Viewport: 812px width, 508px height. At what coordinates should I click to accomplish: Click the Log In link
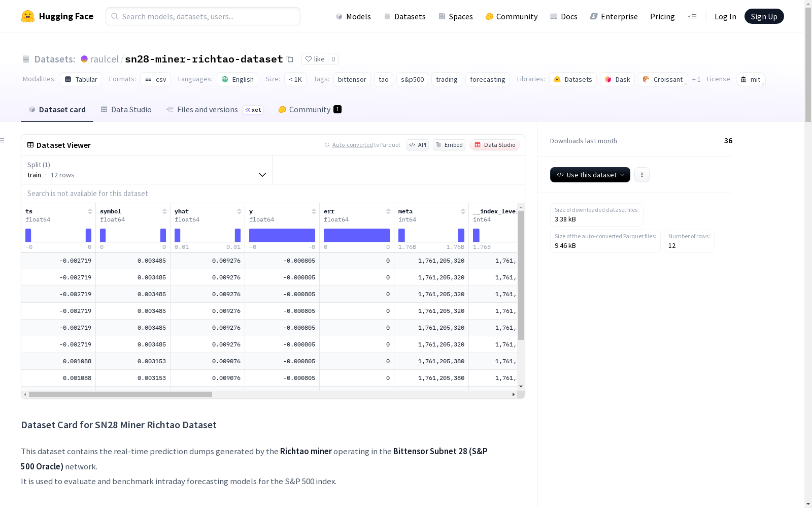point(725,16)
